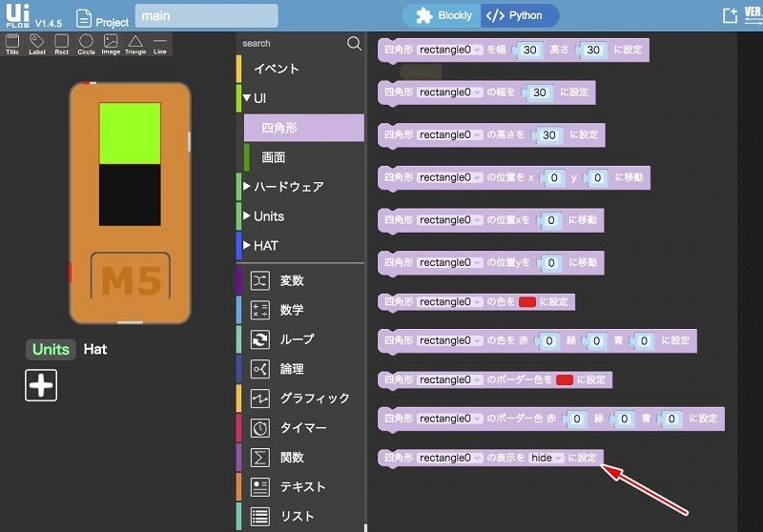The width and height of the screenshot is (763, 532).
Task: Click the search magnifier icon
Action: point(354,43)
